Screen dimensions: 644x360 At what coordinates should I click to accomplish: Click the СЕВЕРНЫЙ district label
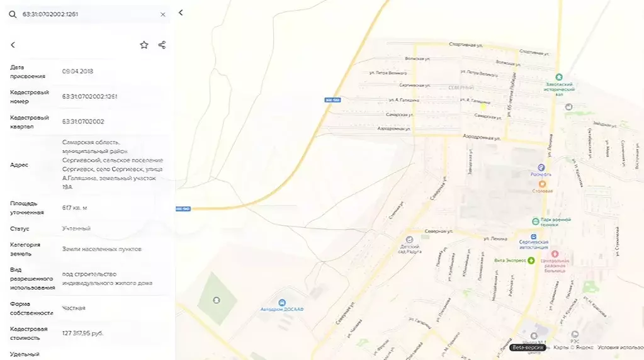[x=461, y=87]
